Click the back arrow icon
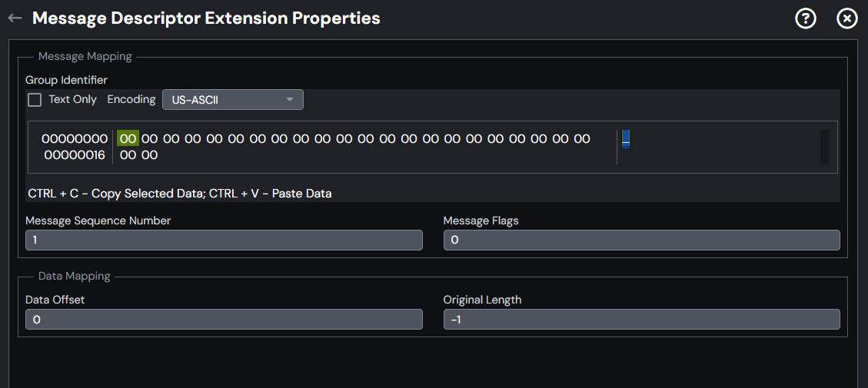Viewport: 868px width, 388px height. (15, 18)
